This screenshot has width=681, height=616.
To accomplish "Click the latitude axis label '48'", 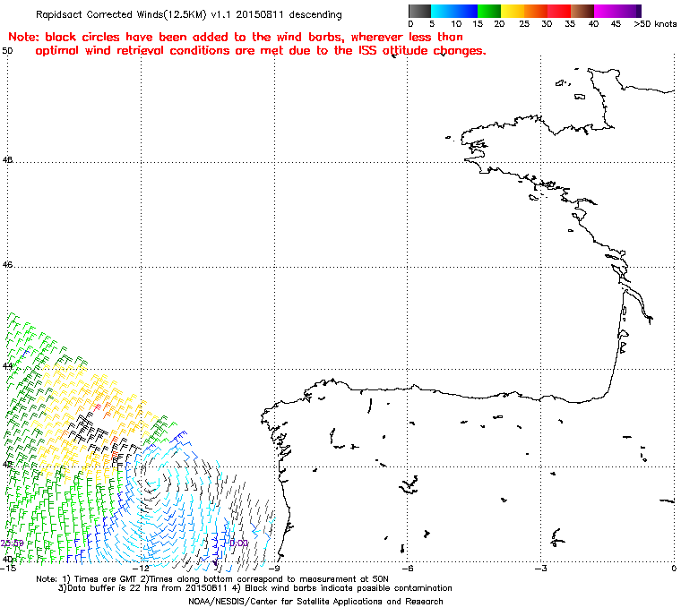I will coord(7,160).
